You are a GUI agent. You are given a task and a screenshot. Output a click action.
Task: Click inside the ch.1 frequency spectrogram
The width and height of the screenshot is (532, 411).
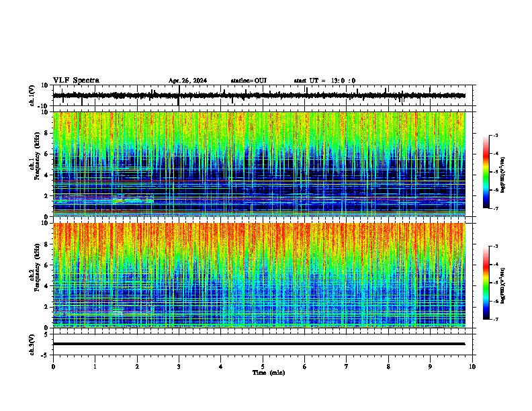pyautogui.click(x=259, y=164)
